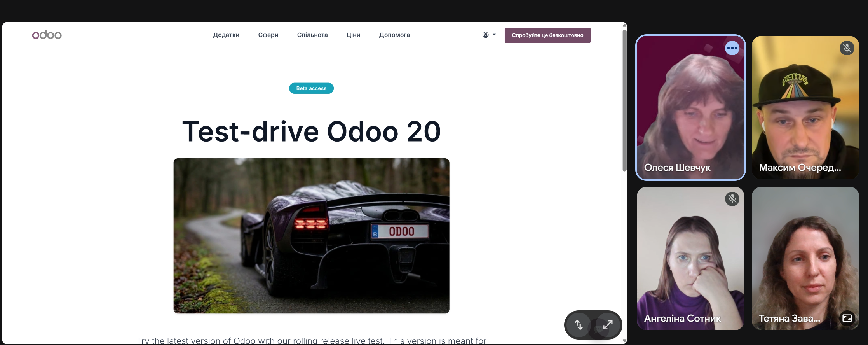Click Спробуйте це безкоштовно button
The width and height of the screenshot is (868, 345).
tap(547, 35)
